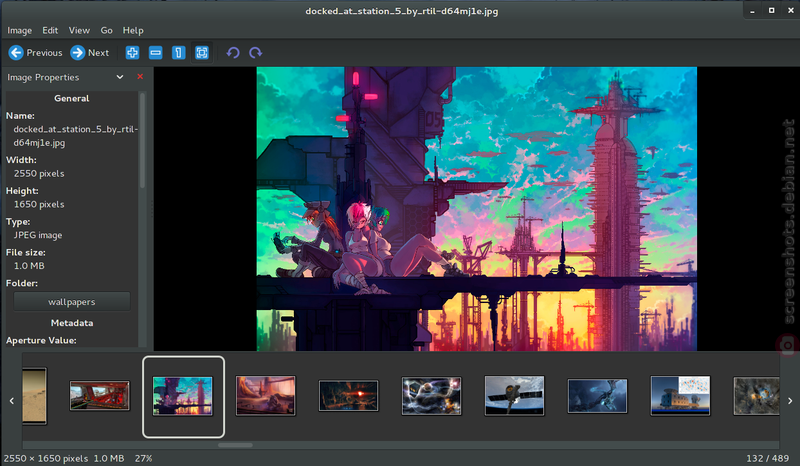Open the Edit menu
The width and height of the screenshot is (800, 466).
click(50, 31)
